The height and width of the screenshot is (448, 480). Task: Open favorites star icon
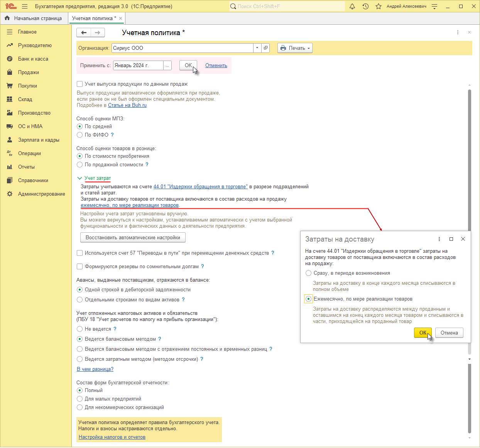[379, 6]
